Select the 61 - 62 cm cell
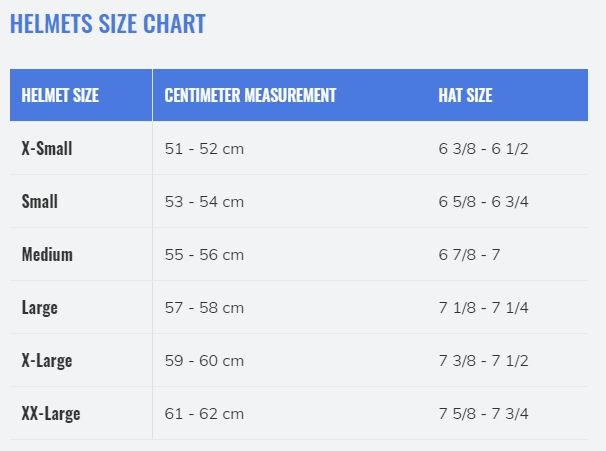The image size is (606, 451). click(x=204, y=414)
